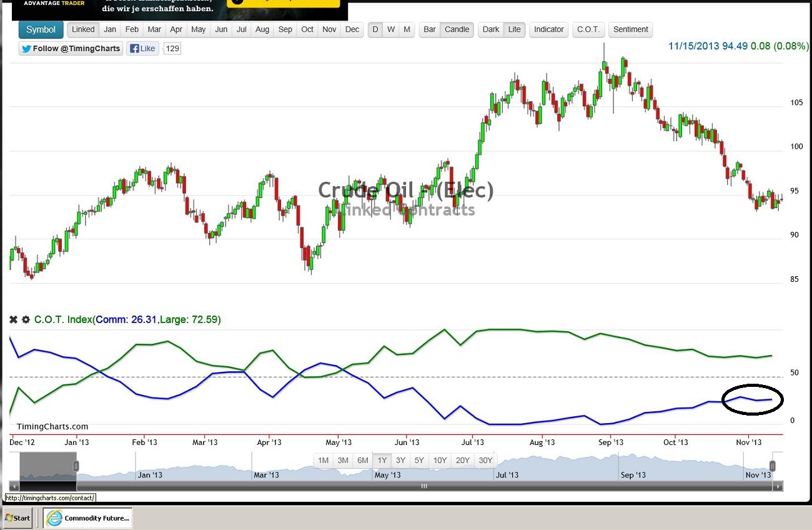Enable the Lite chart theme
This screenshot has width=812, height=530.
(513, 29)
